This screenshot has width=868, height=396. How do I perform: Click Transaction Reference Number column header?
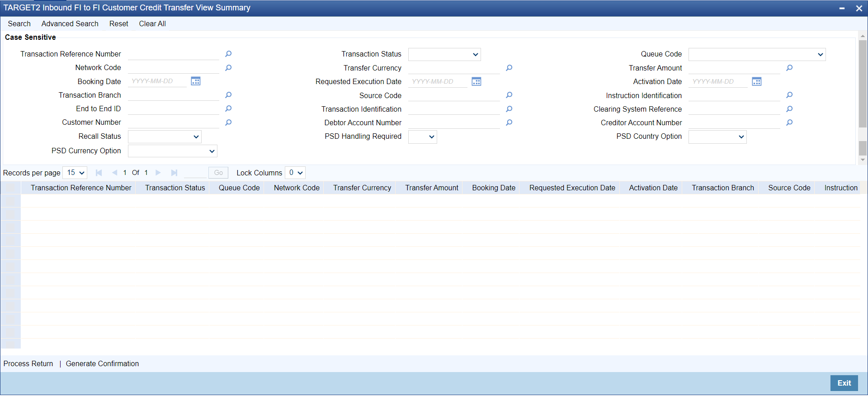[x=81, y=188]
